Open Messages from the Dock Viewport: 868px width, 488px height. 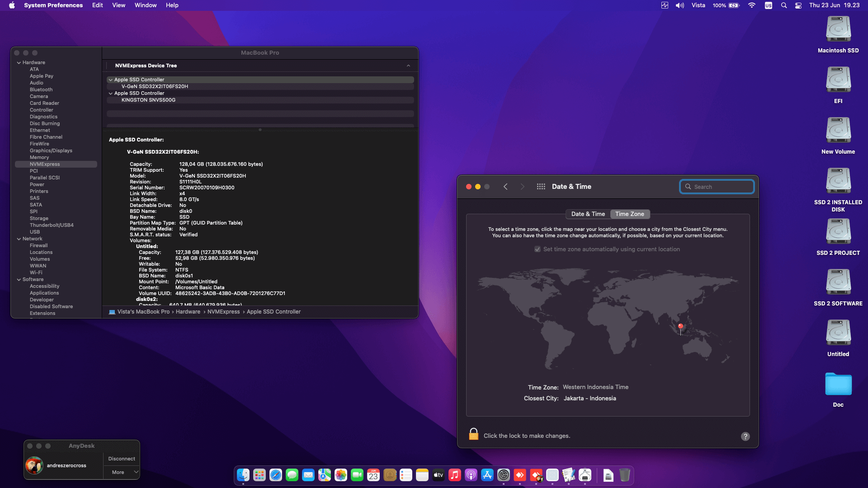point(292,475)
